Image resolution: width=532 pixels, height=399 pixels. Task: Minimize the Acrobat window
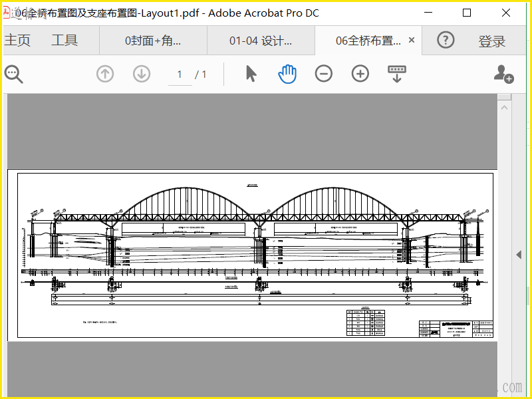pos(428,13)
